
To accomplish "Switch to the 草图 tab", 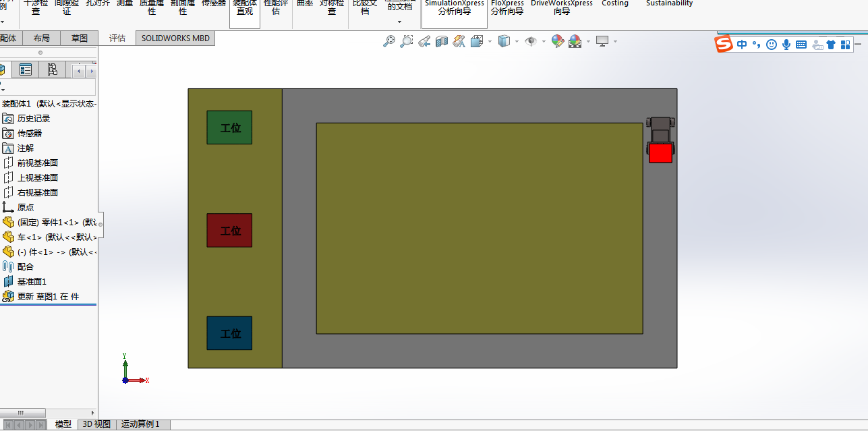I will 80,38.
